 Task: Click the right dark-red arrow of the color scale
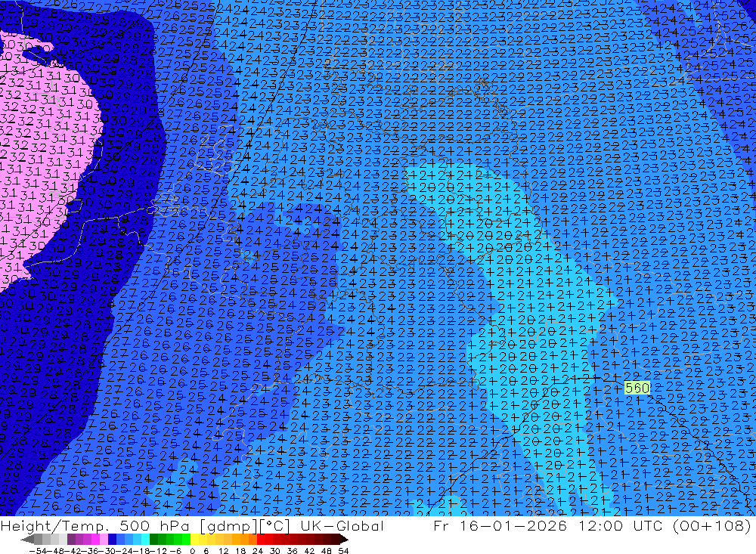(x=343, y=539)
